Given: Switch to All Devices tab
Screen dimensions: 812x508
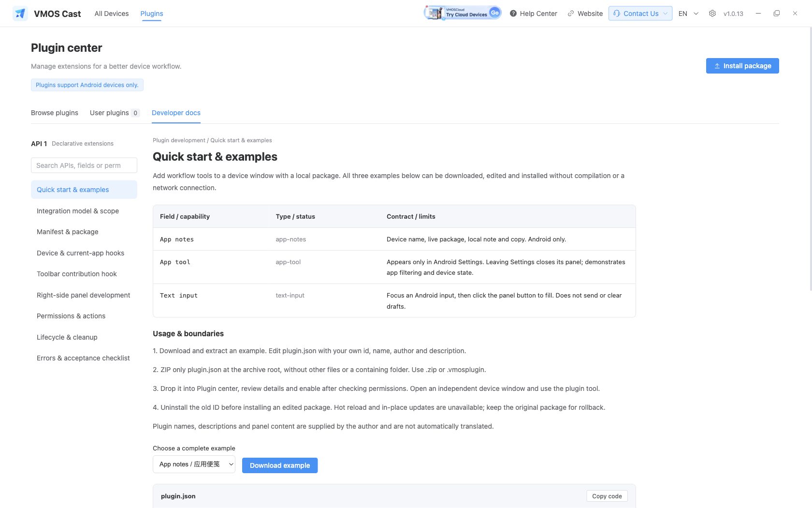Looking at the screenshot, I should [x=112, y=14].
